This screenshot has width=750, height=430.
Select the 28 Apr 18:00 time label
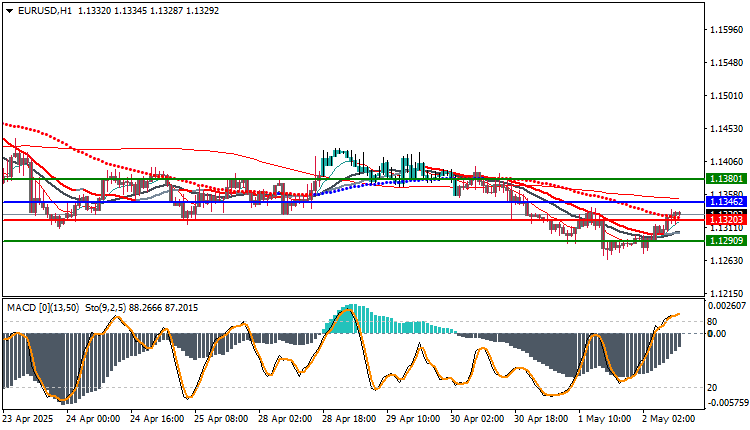tap(349, 419)
